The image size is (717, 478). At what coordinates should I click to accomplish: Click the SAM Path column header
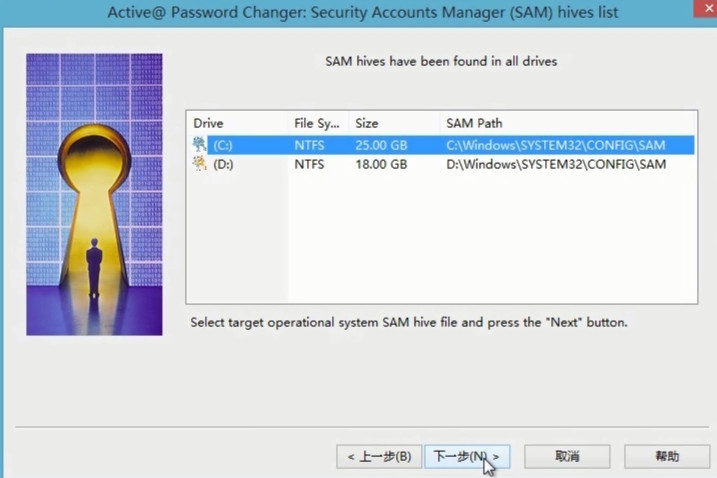click(x=567, y=123)
